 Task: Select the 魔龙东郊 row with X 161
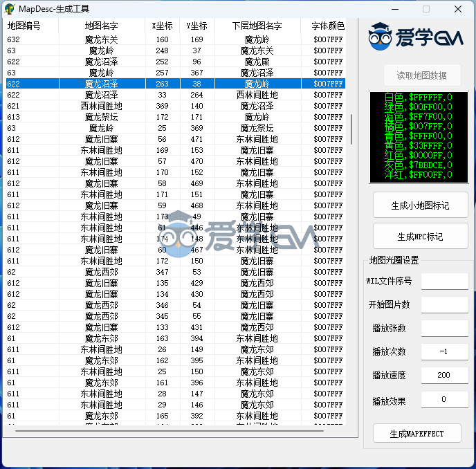click(176, 383)
